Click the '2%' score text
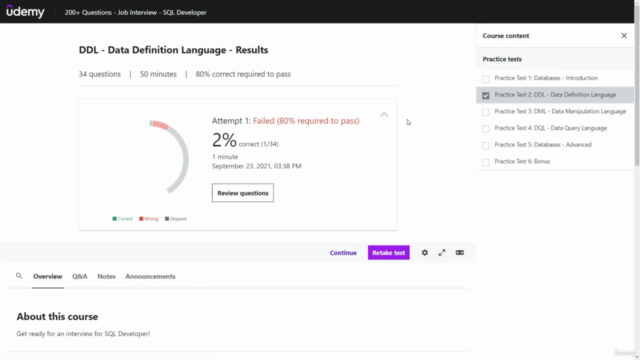 tap(224, 140)
